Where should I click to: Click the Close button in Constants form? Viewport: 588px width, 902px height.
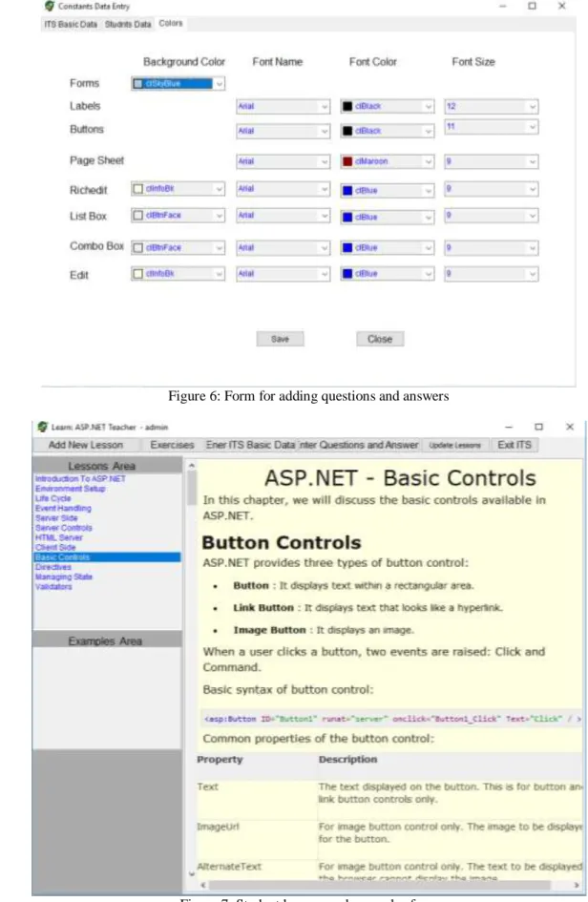point(380,339)
